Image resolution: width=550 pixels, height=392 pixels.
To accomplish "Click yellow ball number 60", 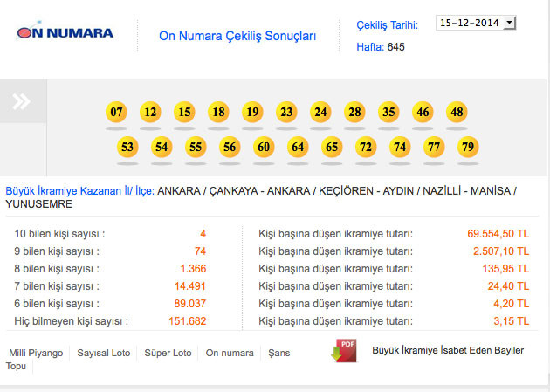I will (x=264, y=147).
